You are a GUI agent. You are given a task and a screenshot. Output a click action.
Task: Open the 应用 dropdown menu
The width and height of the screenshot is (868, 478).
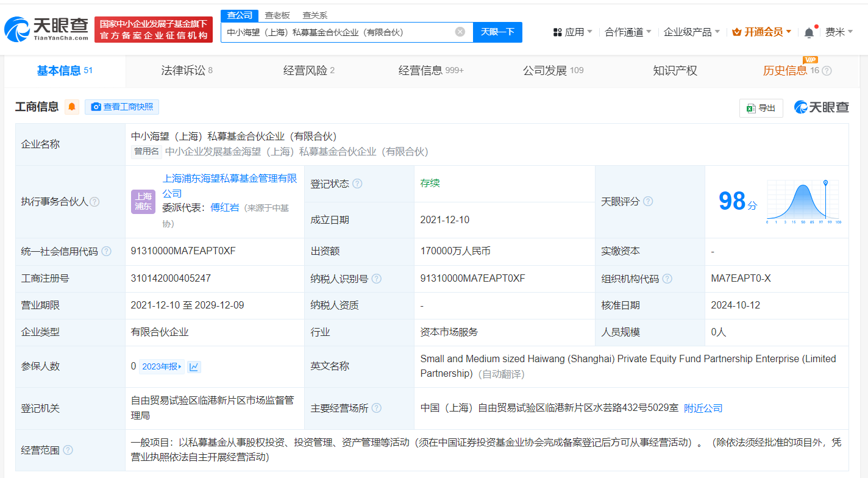tap(572, 32)
